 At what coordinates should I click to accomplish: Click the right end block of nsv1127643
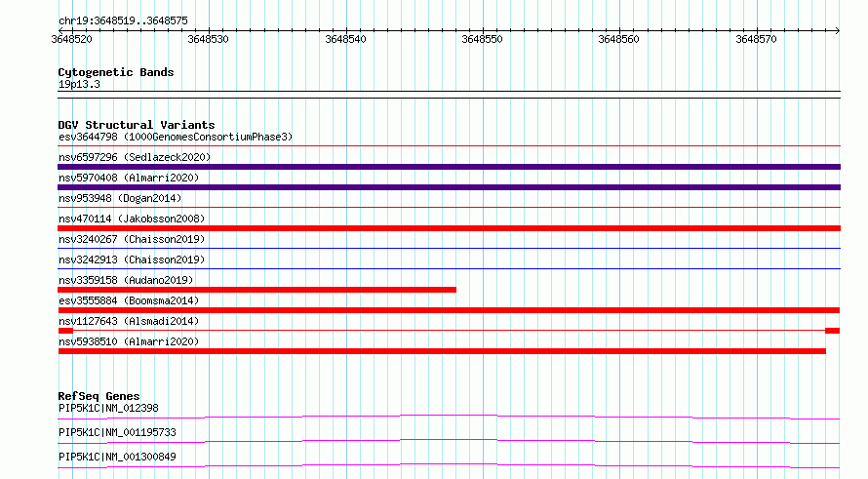(x=833, y=331)
